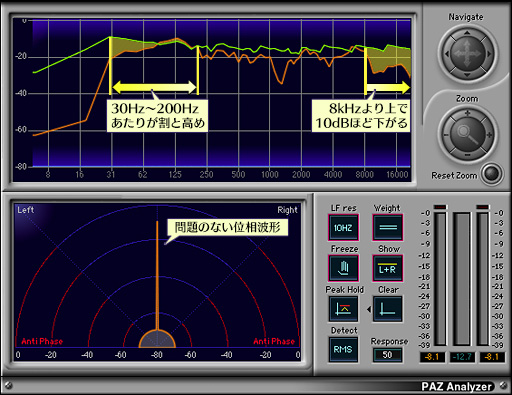Click the Navigate left arrow
Viewport: 512px width, 395px height.
point(446,54)
